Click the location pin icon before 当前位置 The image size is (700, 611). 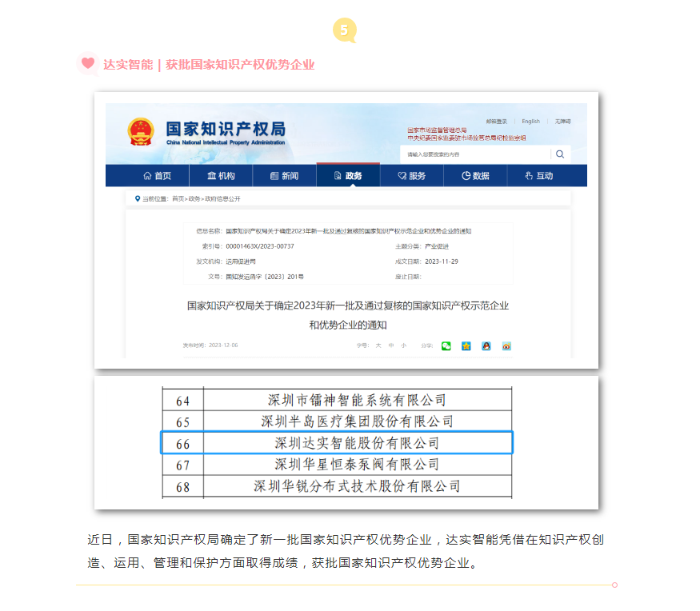(138, 198)
